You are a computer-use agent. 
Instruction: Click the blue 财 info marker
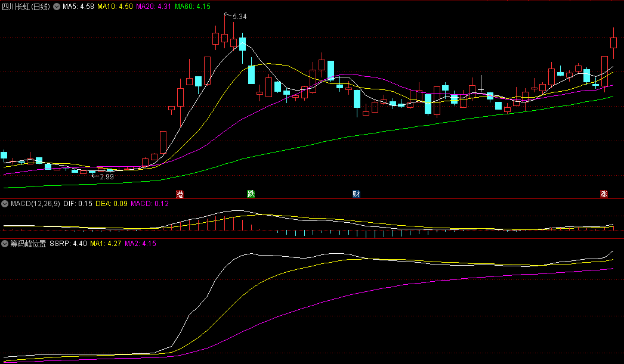point(356,194)
